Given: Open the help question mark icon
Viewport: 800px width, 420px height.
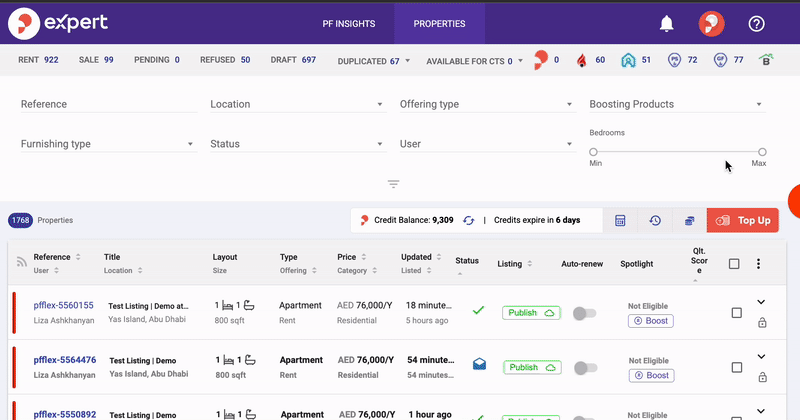Looking at the screenshot, I should [756, 23].
